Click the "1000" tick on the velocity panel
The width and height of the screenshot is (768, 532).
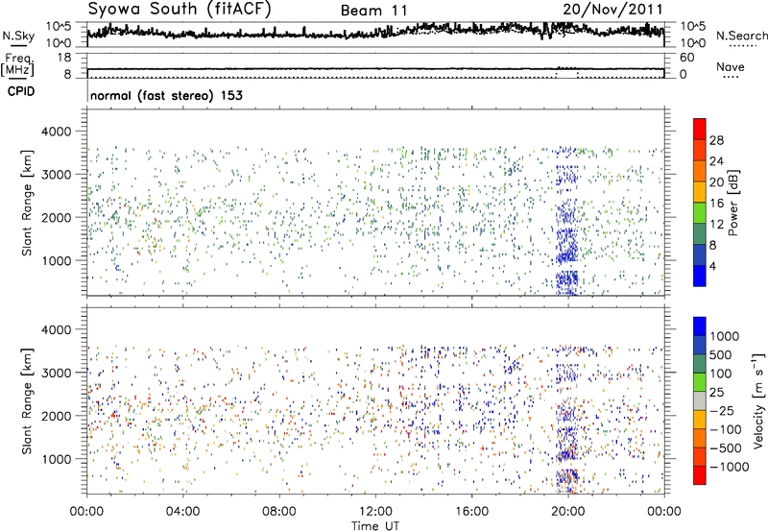click(56, 459)
